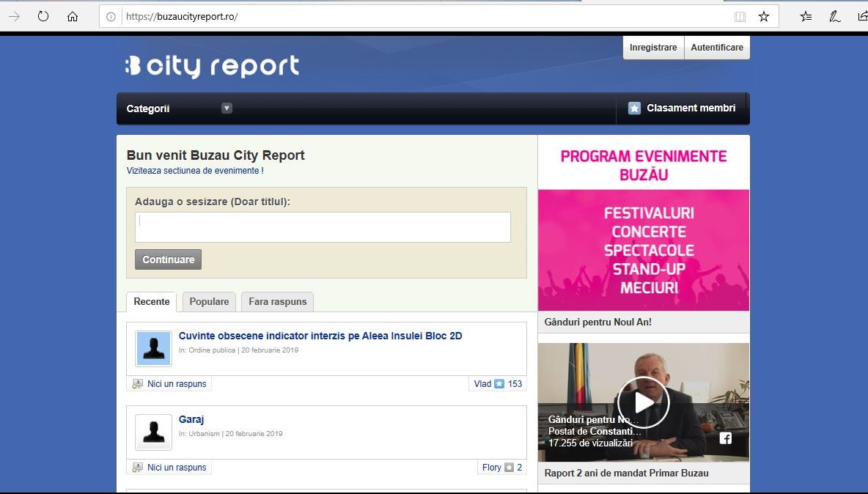868x494 pixels.
Task: Click the Autentificare button
Action: [717, 48]
